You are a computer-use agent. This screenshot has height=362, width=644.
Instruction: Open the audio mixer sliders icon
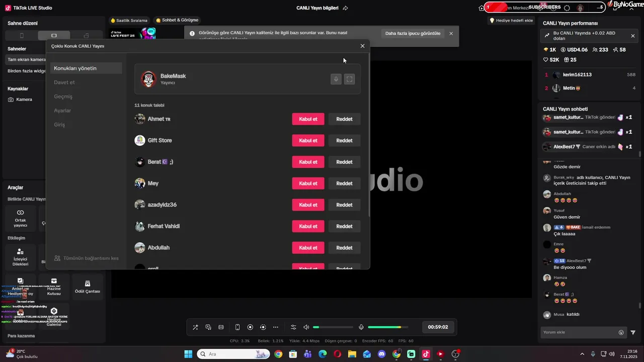click(x=293, y=327)
